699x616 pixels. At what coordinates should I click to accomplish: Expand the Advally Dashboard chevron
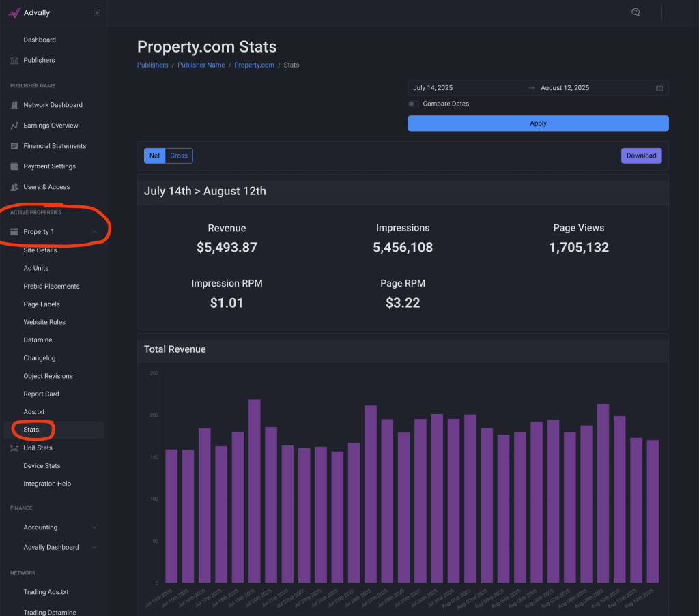[x=94, y=547]
